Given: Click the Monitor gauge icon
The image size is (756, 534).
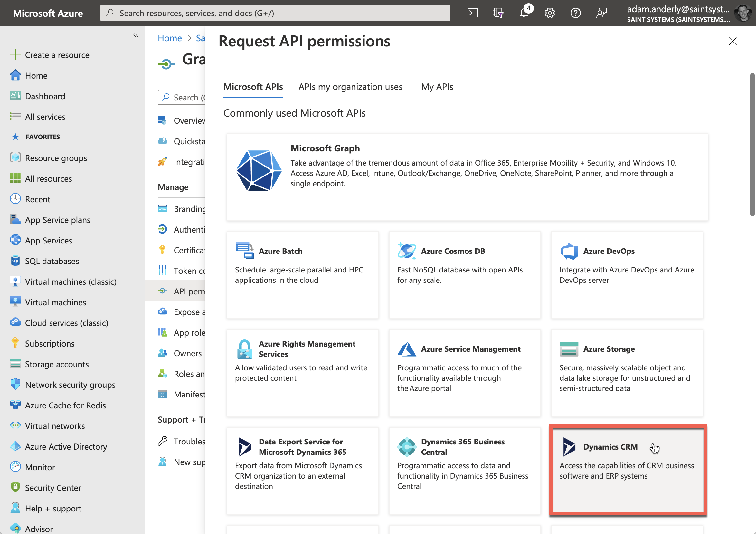Looking at the screenshot, I should coord(15,467).
